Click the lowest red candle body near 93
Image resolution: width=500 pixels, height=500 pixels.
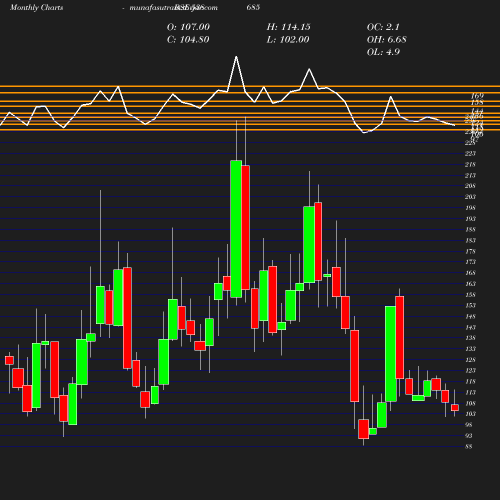pos(363,429)
